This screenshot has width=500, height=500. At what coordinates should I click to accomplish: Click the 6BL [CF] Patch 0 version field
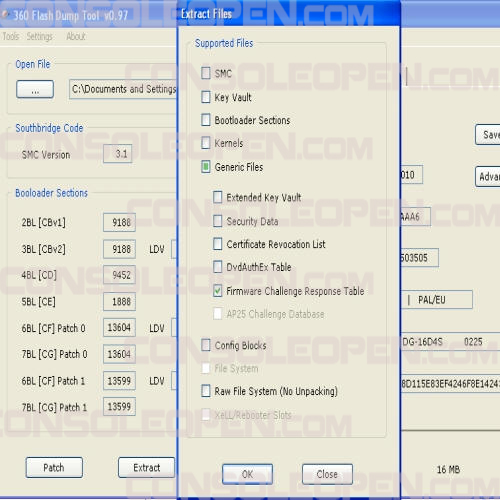(x=119, y=327)
